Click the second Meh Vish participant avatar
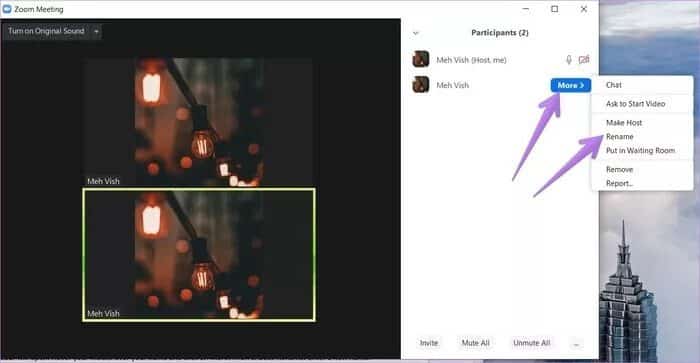This screenshot has width=700, height=363. pos(421,84)
